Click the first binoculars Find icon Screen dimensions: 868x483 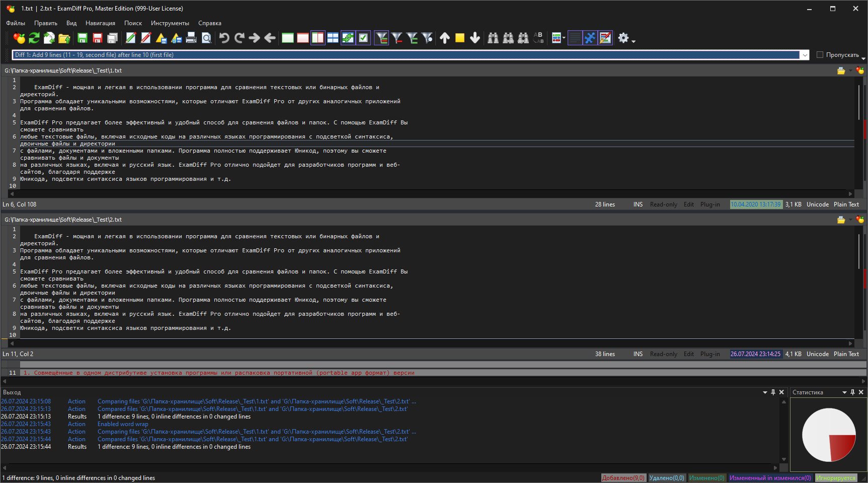[x=493, y=38]
